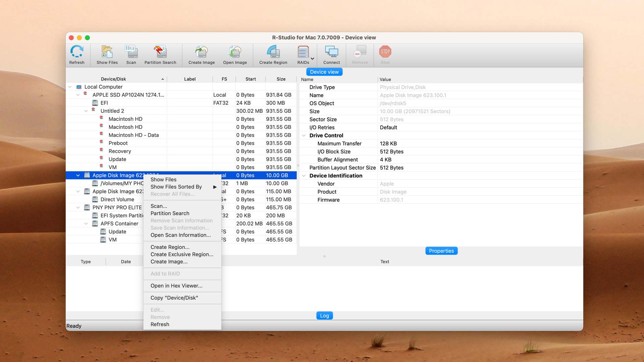Select the VM volume under APFS Container
This screenshot has width=644, height=362.
click(x=181, y=240)
